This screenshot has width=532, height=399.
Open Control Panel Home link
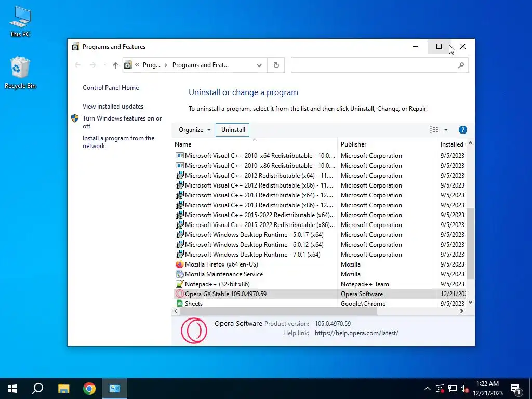(x=111, y=88)
